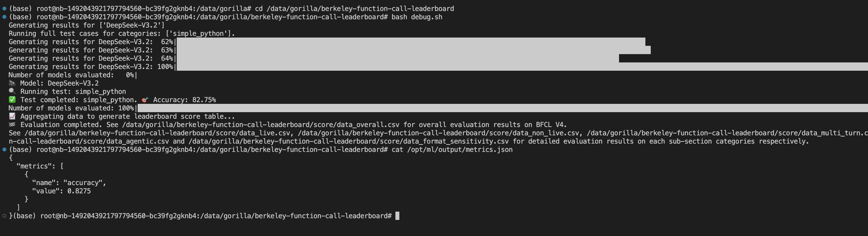Image resolution: width=868 pixels, height=236 pixels.
Task: Click the checkered flag emoji
Action: coord(12,125)
